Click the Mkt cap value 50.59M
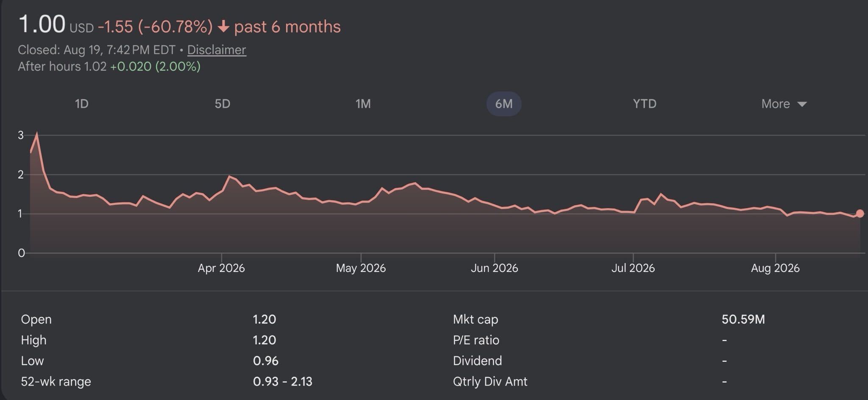868x400 pixels. click(x=743, y=319)
